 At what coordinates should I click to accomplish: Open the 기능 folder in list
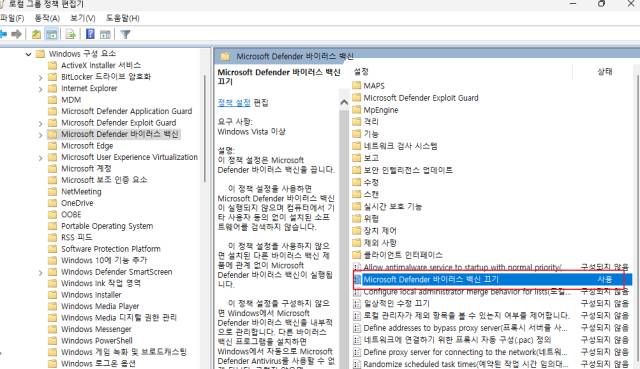coord(371,134)
